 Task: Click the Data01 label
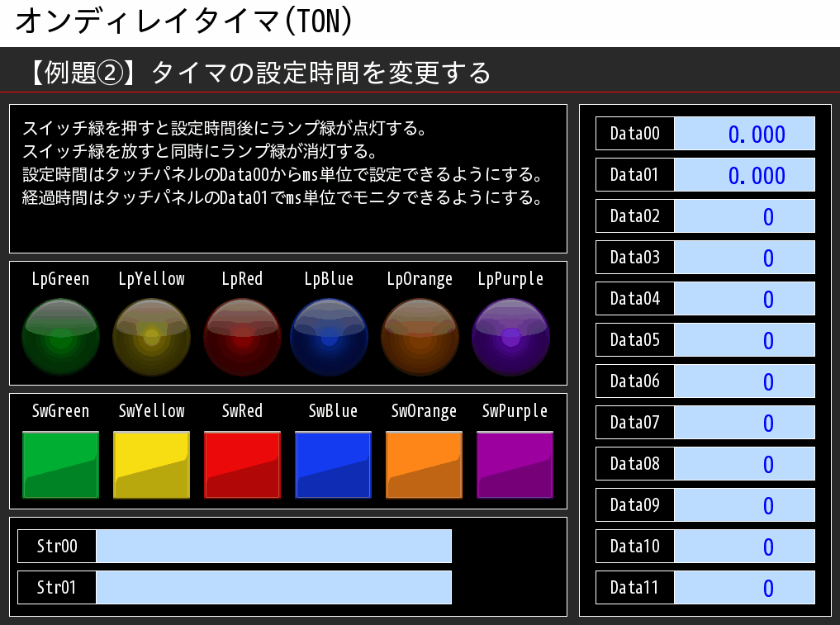click(x=635, y=174)
